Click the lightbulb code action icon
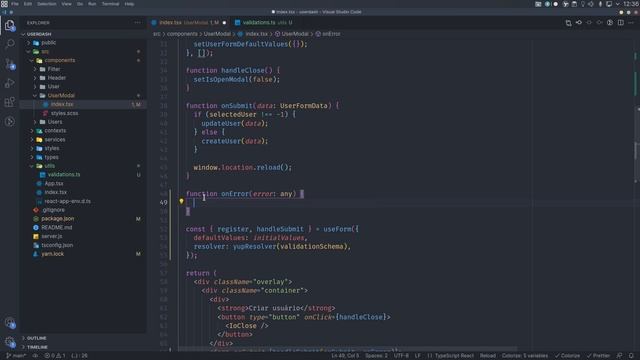Screen dimensions: 640x360 pos(181,201)
